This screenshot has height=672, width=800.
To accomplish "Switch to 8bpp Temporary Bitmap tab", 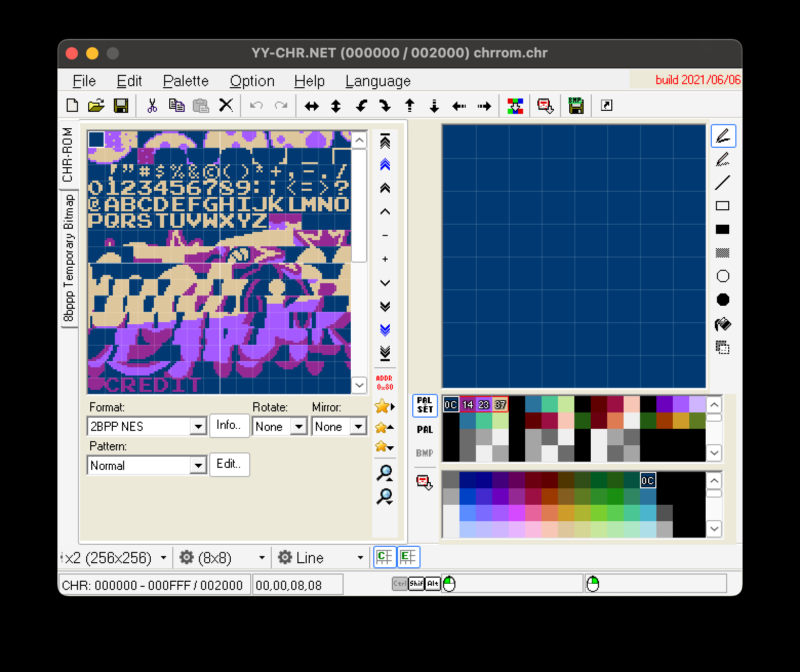I will pos(69,258).
